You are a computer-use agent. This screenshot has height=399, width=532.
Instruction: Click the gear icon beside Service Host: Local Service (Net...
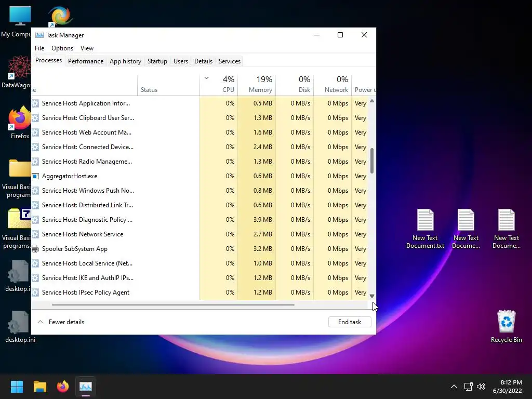click(x=35, y=263)
